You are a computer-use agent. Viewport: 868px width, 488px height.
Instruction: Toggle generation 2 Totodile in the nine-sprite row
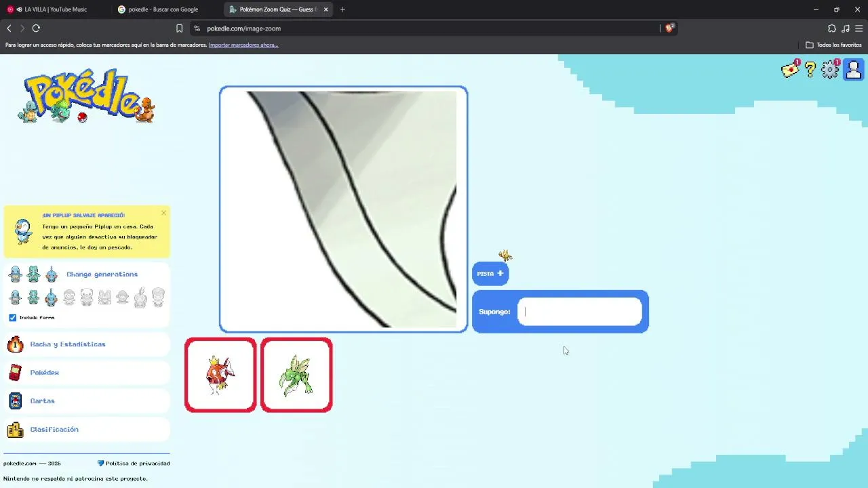[x=33, y=297]
